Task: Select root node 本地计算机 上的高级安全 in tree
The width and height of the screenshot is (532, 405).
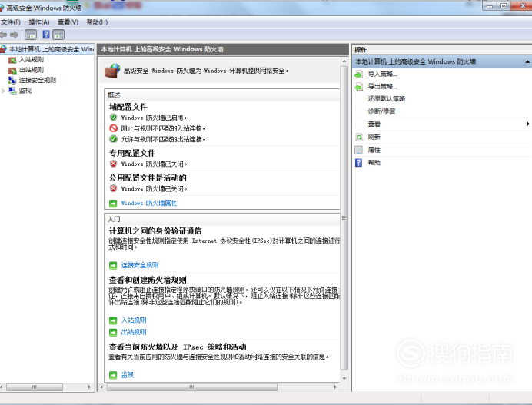Action: click(x=52, y=49)
